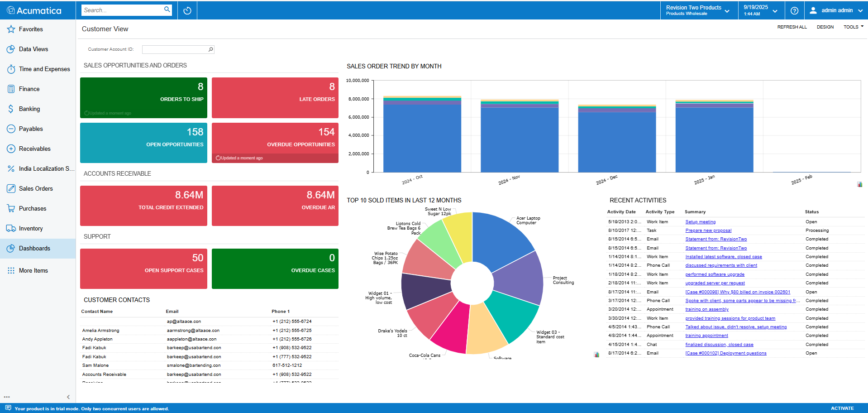Open the Inventory truck icon
Screen dimensions: 868x413
click(11, 229)
